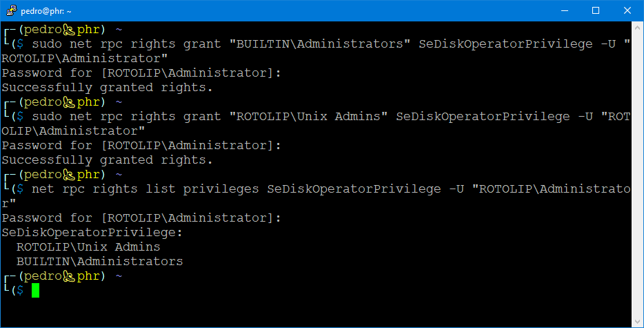Maximize the pedro@phr terminal window

click(x=595, y=10)
